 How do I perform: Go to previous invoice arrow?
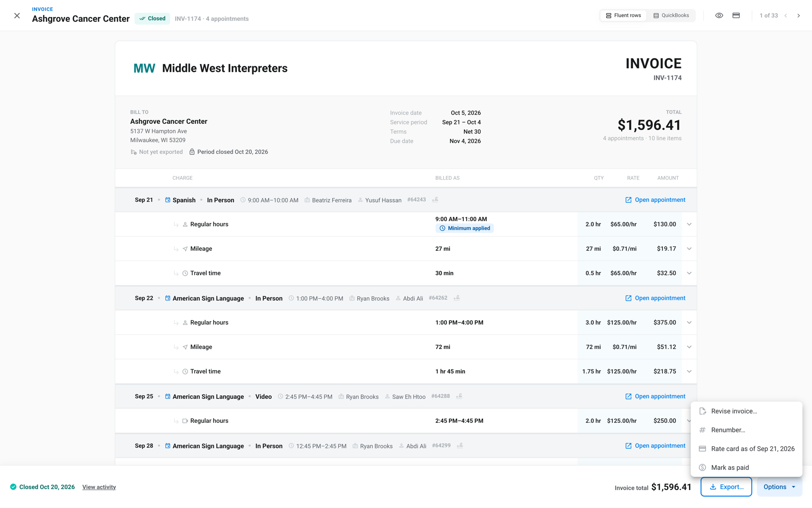click(786, 16)
